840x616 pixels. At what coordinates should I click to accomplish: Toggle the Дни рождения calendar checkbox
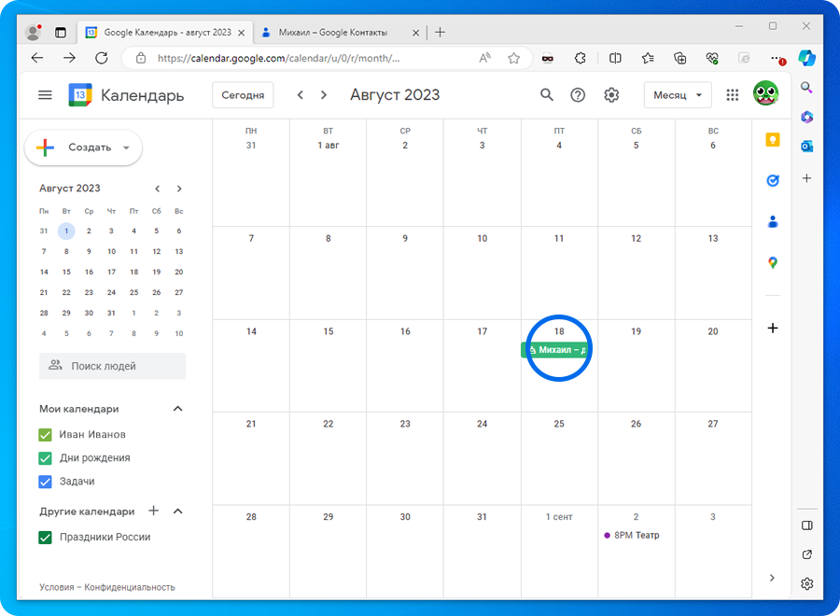tap(45, 458)
